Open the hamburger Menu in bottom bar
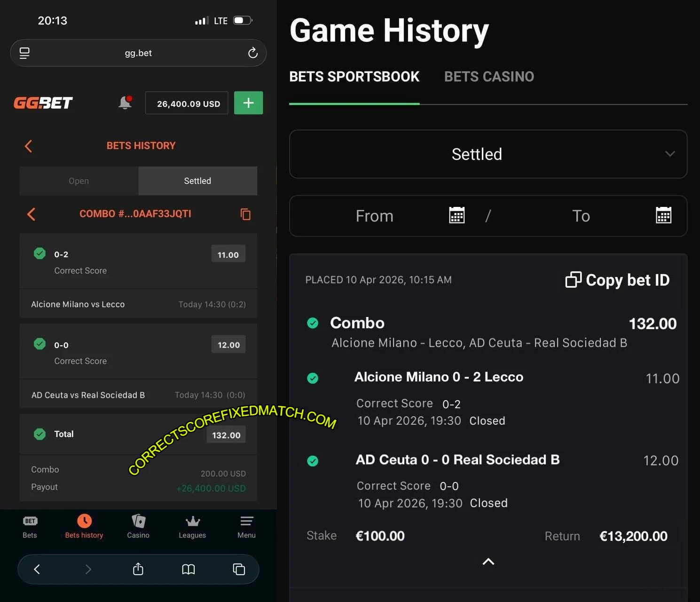Image resolution: width=700 pixels, height=602 pixels. pos(246,526)
